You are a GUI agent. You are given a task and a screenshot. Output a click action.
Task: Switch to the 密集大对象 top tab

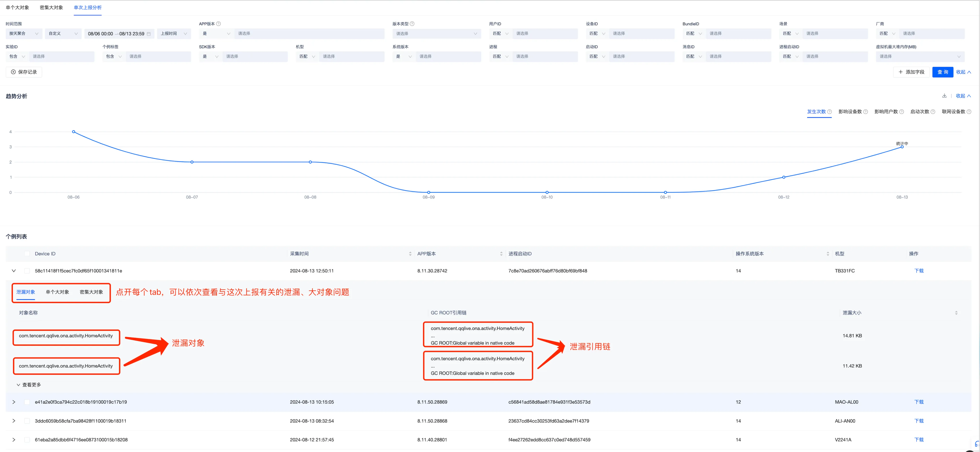coord(51,8)
